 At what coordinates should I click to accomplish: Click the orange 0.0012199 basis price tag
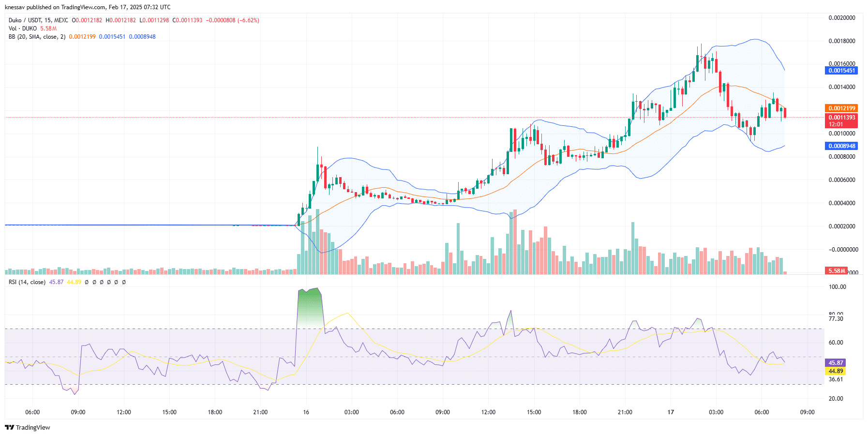click(841, 108)
